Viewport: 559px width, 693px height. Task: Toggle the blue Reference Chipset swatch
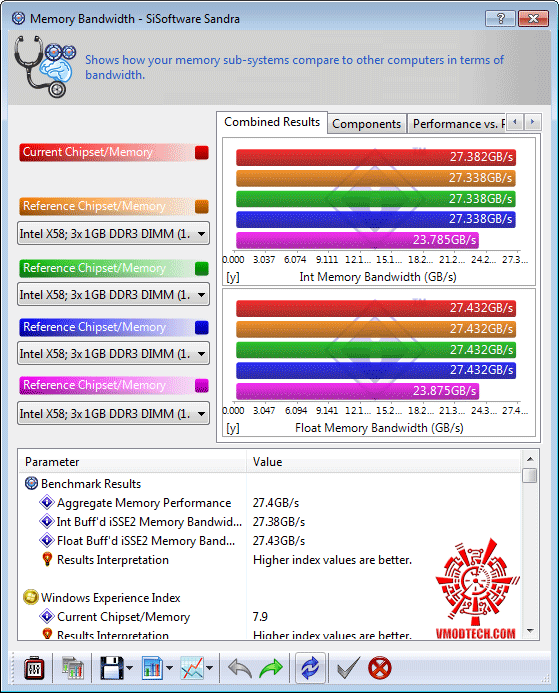(202, 327)
